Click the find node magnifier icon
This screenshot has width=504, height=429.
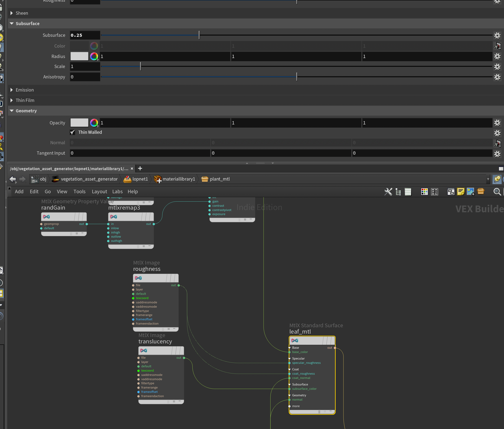(497, 192)
